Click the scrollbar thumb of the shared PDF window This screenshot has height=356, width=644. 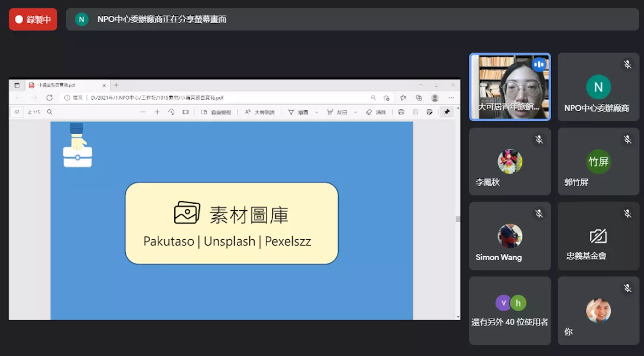(x=458, y=219)
